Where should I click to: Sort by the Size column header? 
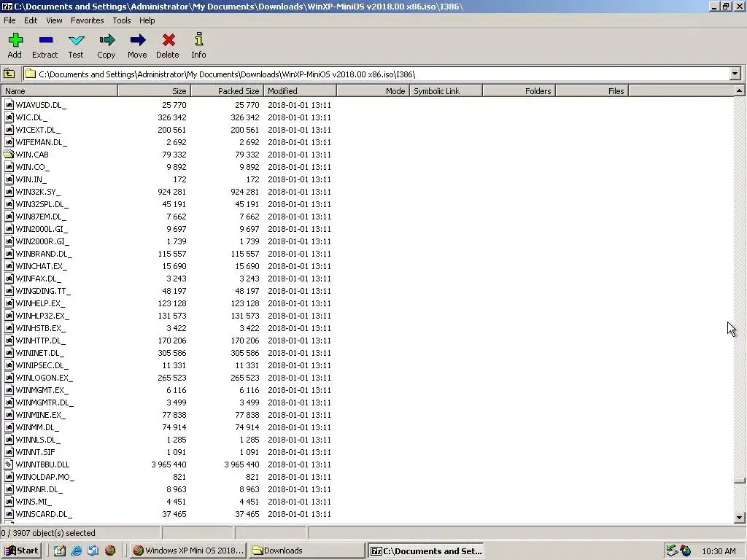155,91
